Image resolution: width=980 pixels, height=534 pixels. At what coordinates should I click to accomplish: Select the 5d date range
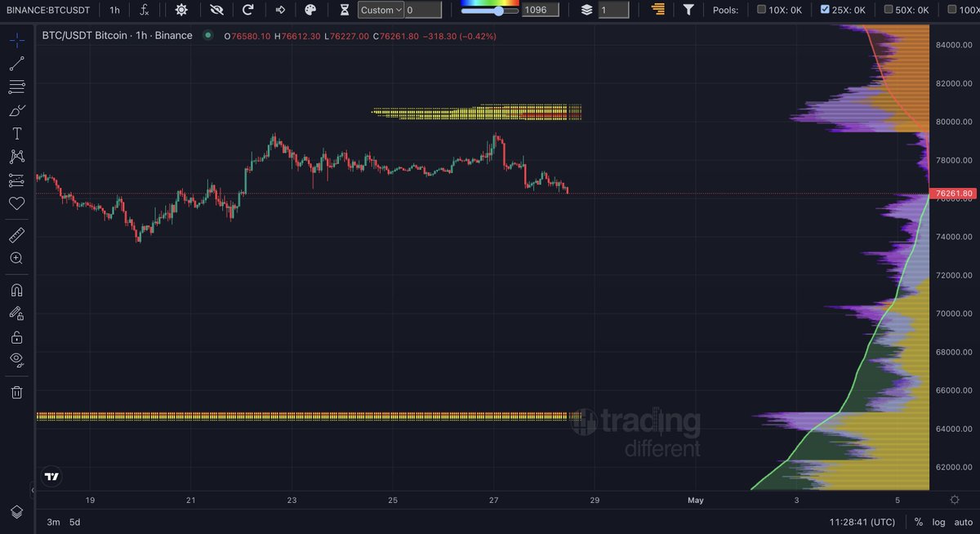coord(74,522)
